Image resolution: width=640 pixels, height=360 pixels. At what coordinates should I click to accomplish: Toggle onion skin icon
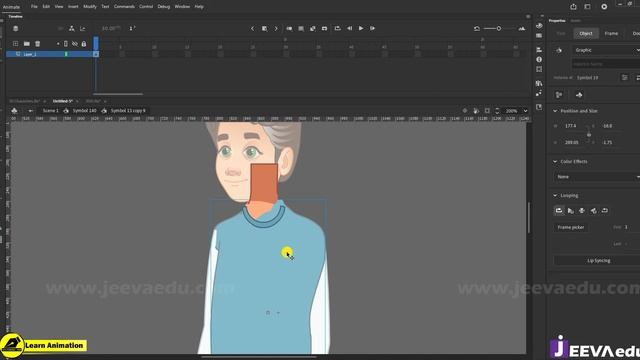point(289,28)
